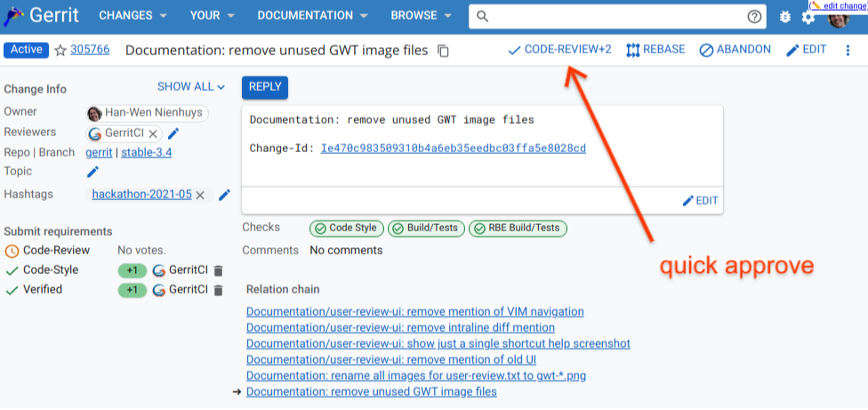868x410 pixels.
Task: Add a topic via pencil icon
Action: (92, 172)
